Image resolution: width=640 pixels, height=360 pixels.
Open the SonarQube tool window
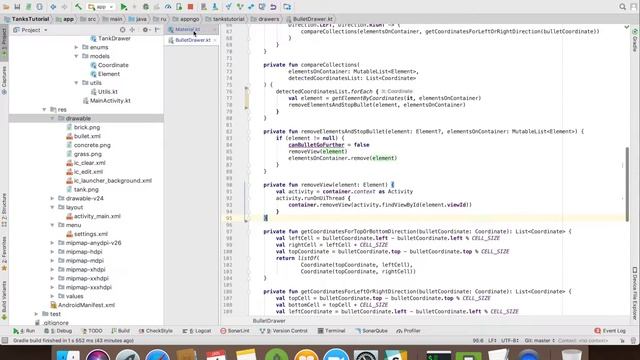tap(371, 331)
